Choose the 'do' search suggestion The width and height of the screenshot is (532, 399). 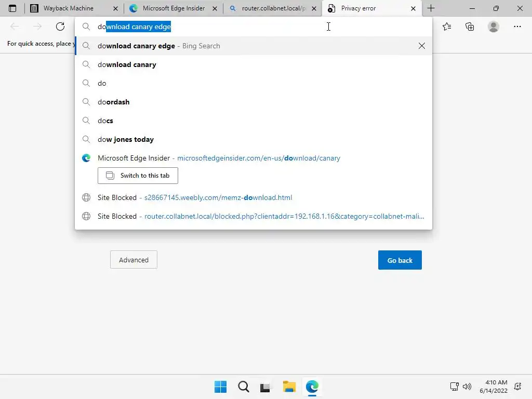tap(254, 83)
